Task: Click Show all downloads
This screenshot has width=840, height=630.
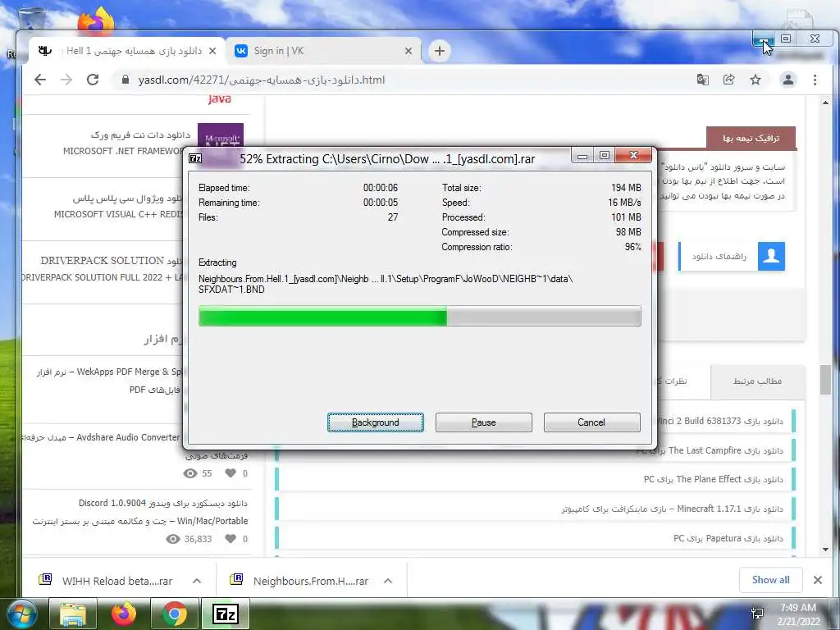Action: (770, 580)
